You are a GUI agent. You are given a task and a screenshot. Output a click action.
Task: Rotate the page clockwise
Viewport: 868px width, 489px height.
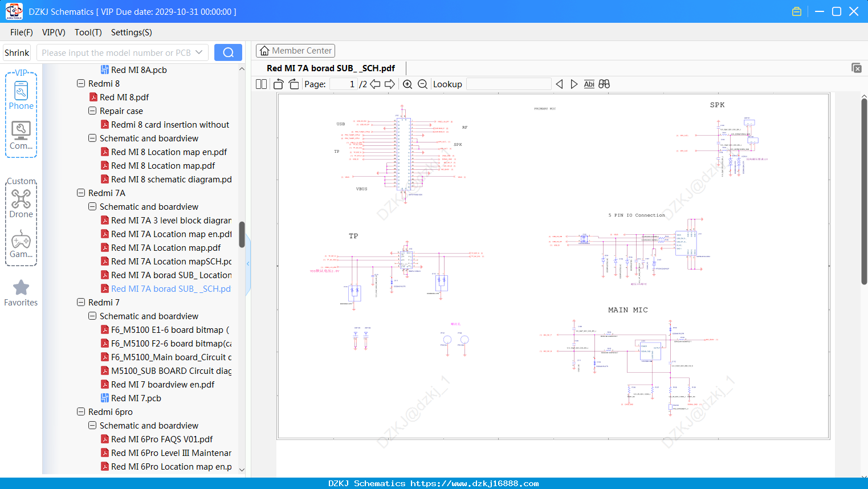point(294,84)
